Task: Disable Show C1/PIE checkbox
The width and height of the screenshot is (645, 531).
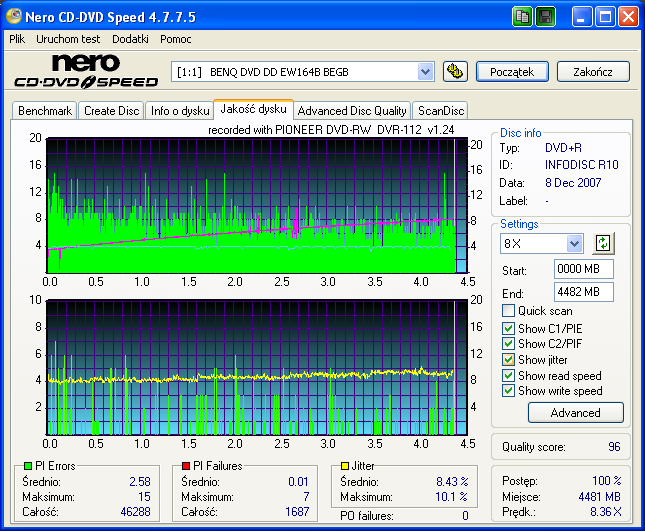Action: click(508, 328)
